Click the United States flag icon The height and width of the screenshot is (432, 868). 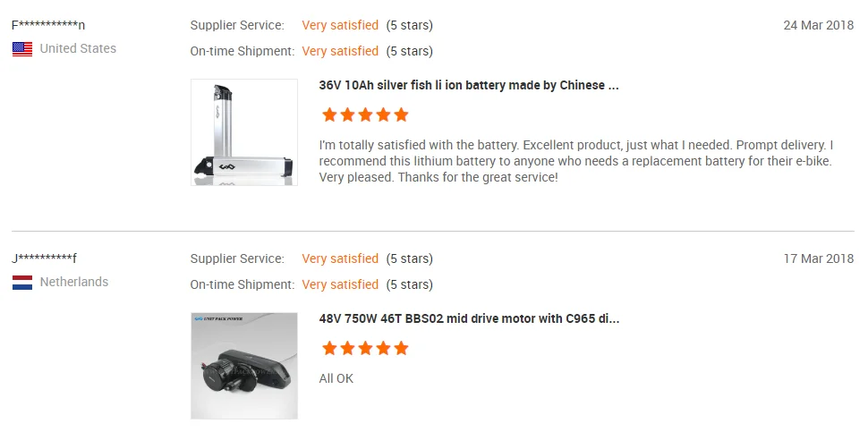[x=22, y=49]
